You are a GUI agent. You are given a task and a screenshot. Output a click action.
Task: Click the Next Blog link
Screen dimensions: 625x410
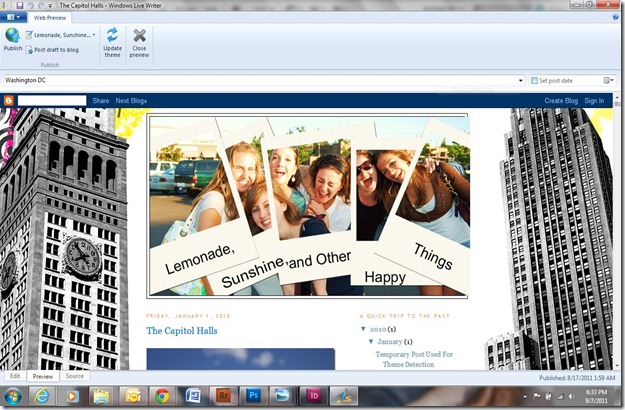(x=131, y=101)
